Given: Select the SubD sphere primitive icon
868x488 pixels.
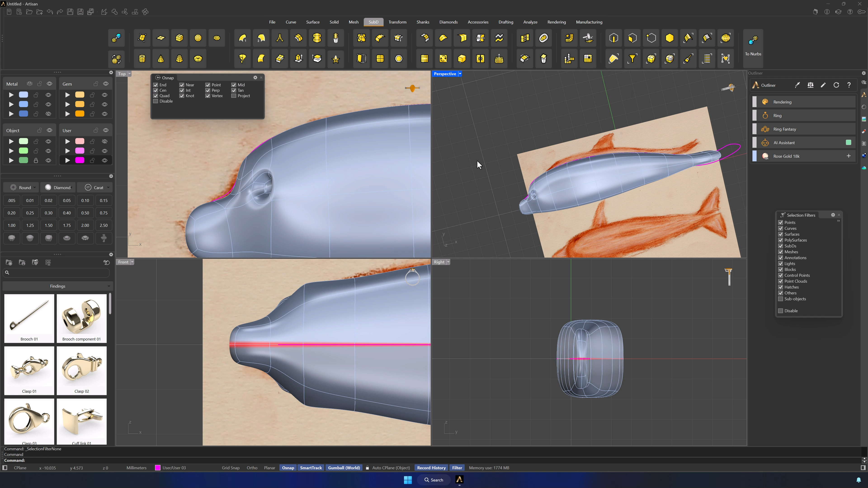Looking at the screenshot, I should pyautogui.click(x=198, y=38).
